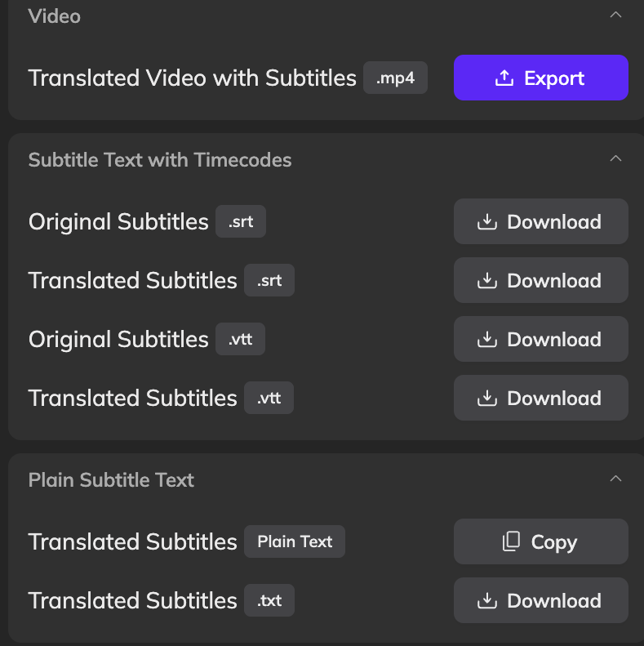Collapse the Plain Subtitle Text section

click(x=616, y=479)
